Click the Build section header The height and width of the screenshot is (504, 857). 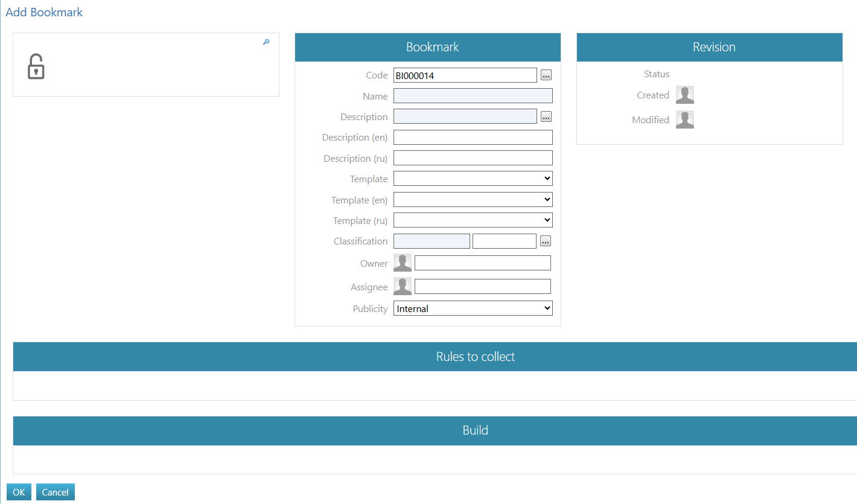tap(475, 430)
